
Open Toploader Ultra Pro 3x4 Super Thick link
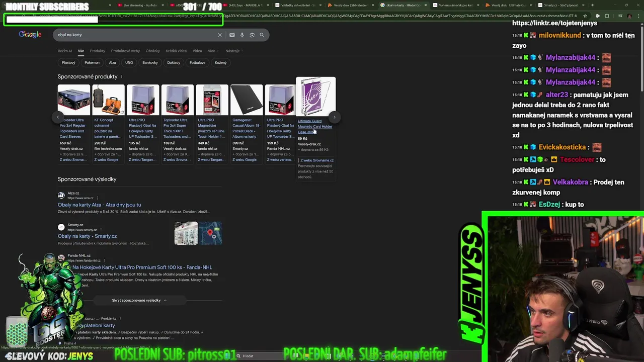(176, 128)
